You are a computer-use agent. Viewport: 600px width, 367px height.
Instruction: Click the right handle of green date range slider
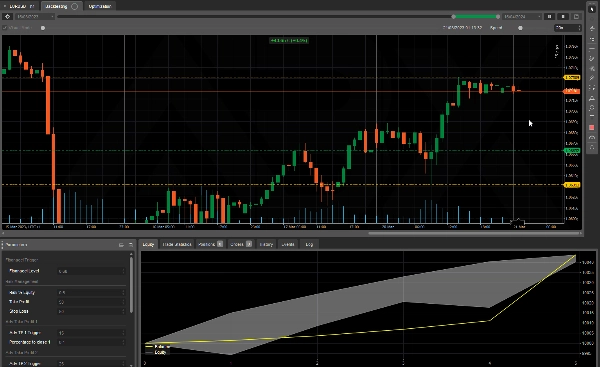(498, 16)
